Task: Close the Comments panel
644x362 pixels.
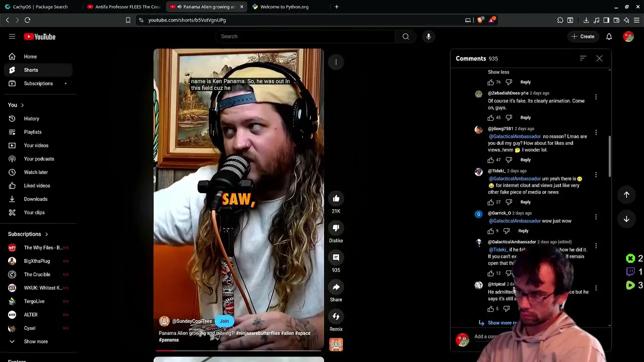Action: click(x=599, y=58)
